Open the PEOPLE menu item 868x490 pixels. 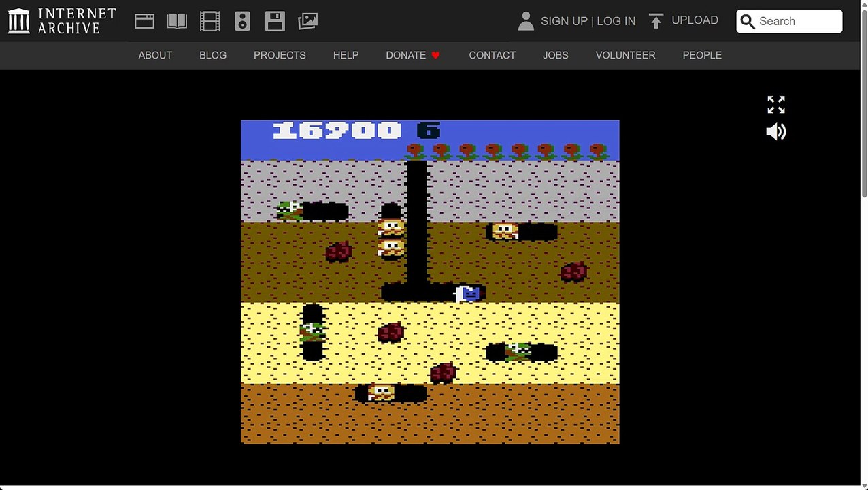pyautogui.click(x=702, y=55)
